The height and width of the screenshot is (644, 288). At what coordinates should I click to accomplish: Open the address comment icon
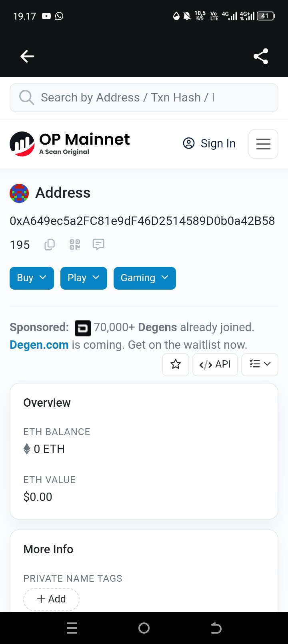tap(98, 244)
